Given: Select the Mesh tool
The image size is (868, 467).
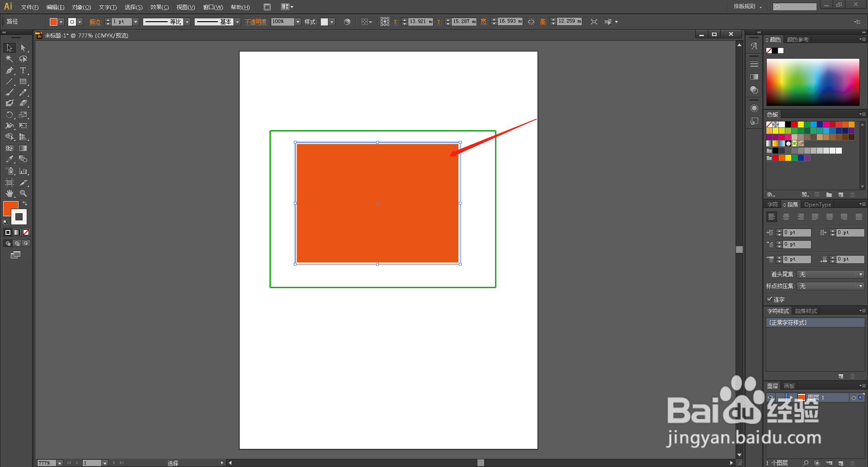Looking at the screenshot, I should [9, 148].
